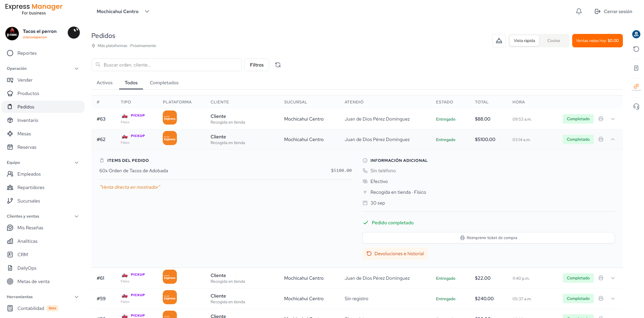
Task: Click the black round avatar beside Tacos el perron
Action: pos(74,33)
